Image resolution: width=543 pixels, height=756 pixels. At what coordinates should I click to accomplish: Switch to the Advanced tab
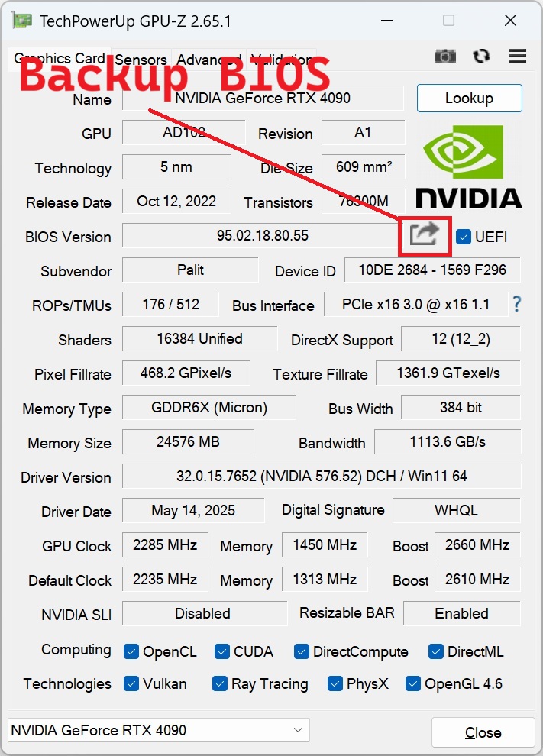[208, 60]
